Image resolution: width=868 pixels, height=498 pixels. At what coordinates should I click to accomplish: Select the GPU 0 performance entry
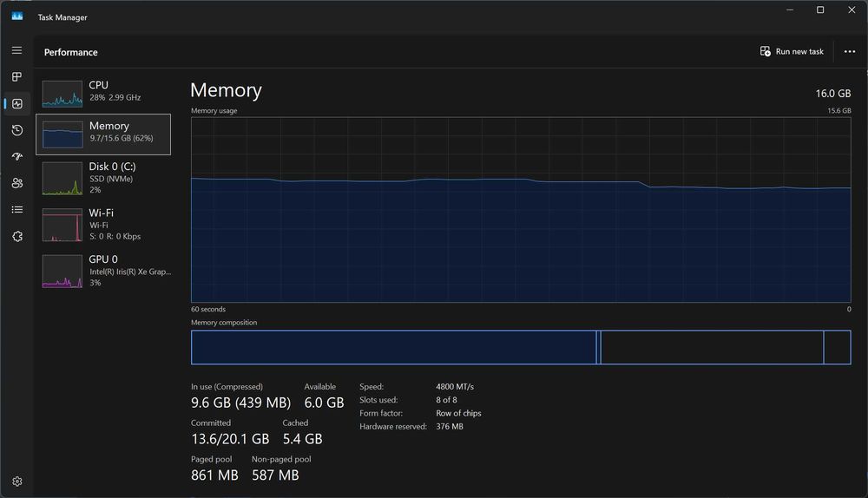[x=103, y=272]
